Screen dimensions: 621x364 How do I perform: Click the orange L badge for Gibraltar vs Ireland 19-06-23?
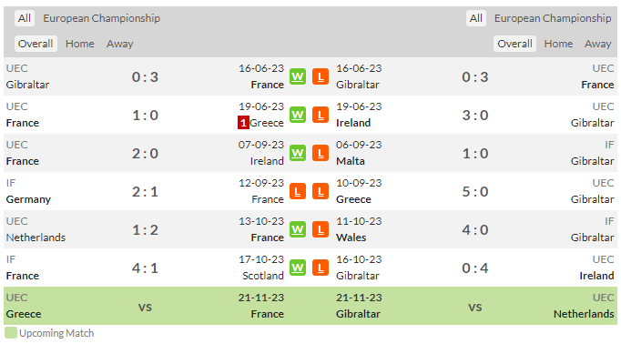coord(321,116)
